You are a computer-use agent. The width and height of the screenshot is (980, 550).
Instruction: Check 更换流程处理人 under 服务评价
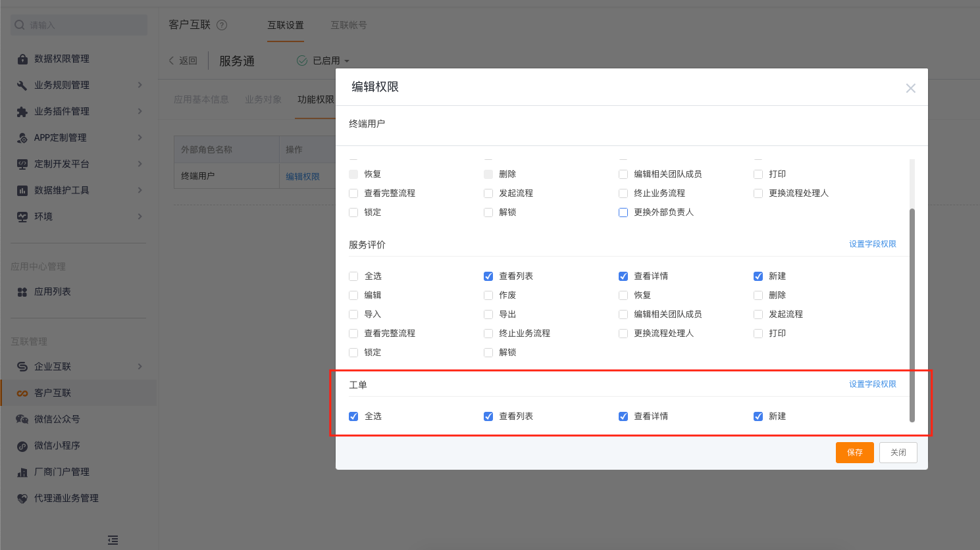(x=623, y=334)
